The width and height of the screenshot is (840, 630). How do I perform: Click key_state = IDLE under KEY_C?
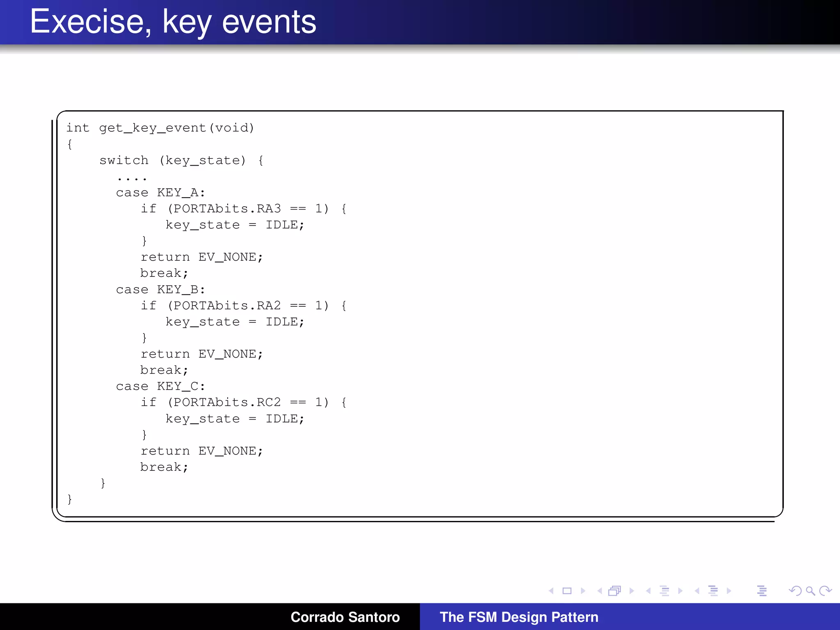pyautogui.click(x=235, y=419)
